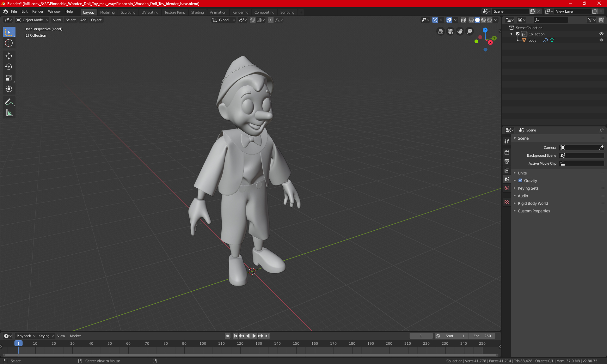This screenshot has height=364, width=607.
Task: Open the Output properties tab
Action: pos(507,161)
